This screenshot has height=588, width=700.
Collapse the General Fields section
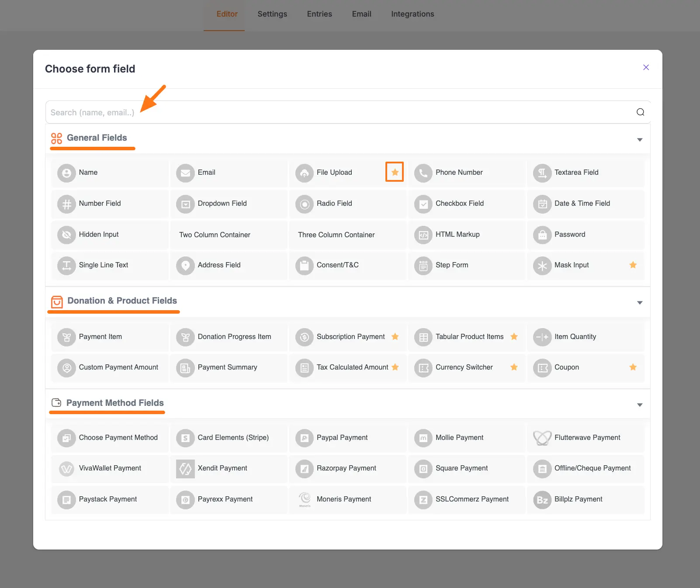pyautogui.click(x=639, y=139)
